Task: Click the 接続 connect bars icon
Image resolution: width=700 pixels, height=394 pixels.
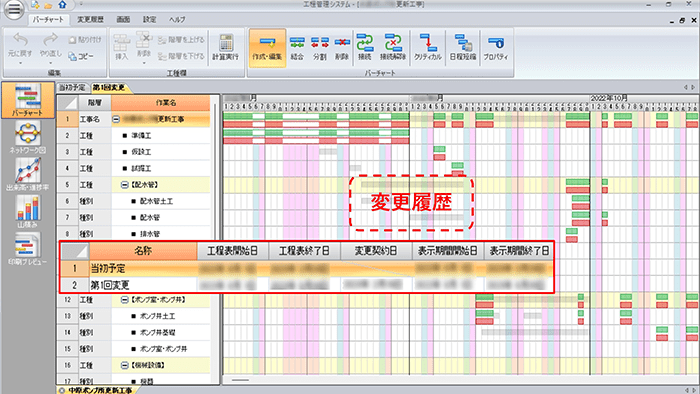Action: click(364, 48)
